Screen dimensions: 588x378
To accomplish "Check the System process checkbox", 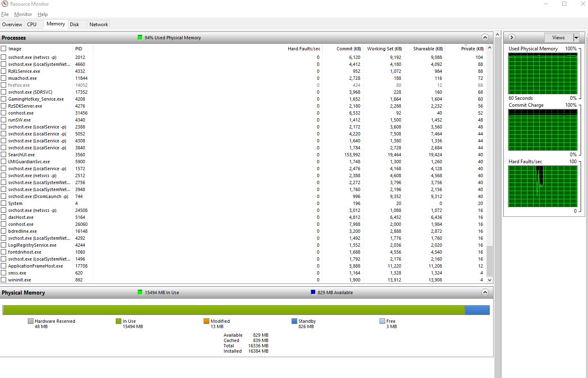I will pyautogui.click(x=4, y=203).
